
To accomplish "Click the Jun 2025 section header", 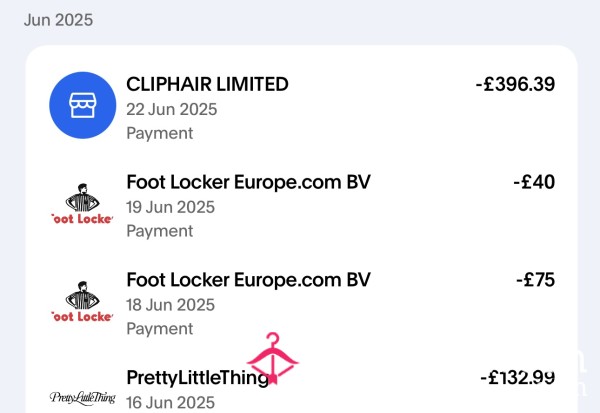I will point(58,20).
